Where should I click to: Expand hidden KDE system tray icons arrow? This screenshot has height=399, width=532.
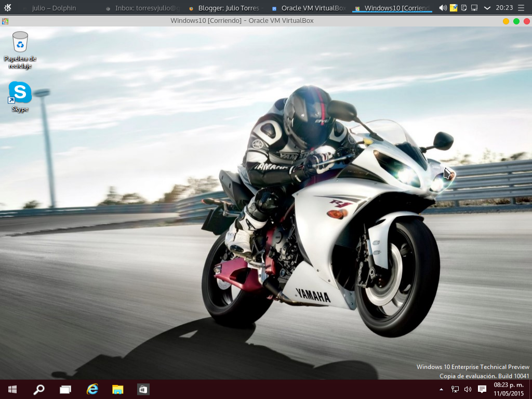pos(487,8)
